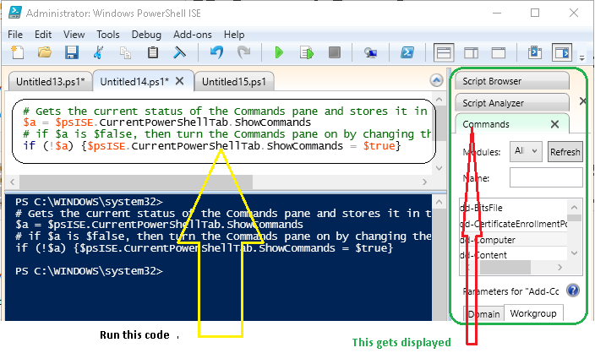Image resolution: width=595 pixels, height=364 pixels.
Task: Show Command Window icon in toolbar
Action: pyautogui.click(x=535, y=52)
